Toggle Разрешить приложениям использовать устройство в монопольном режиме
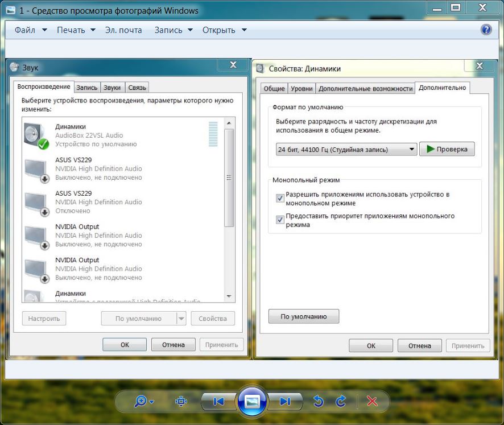This screenshot has width=504, height=425. click(280, 198)
